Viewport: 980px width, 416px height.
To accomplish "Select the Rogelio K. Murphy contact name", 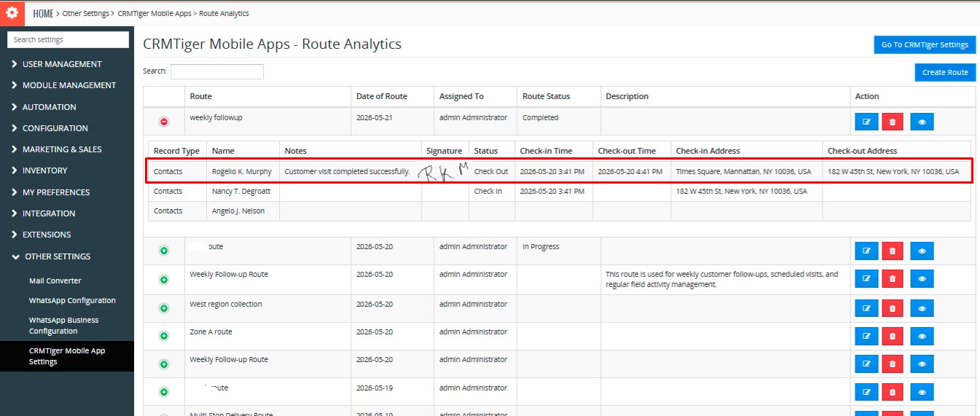I will click(x=242, y=172).
